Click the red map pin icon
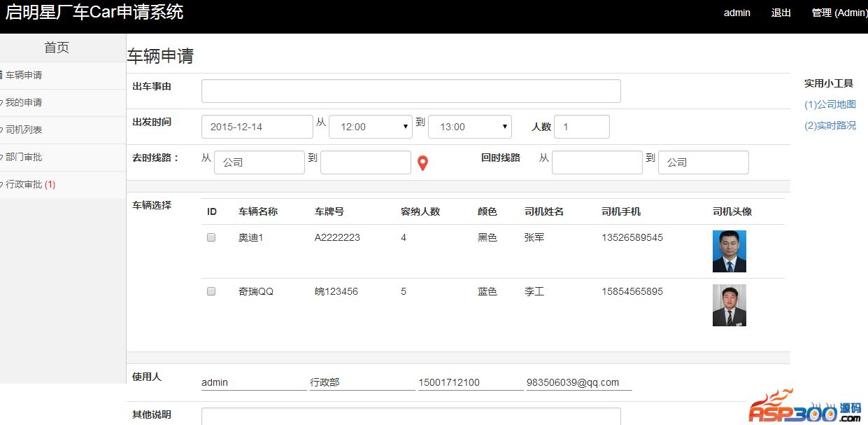Image resolution: width=868 pixels, height=425 pixels. 422,163
